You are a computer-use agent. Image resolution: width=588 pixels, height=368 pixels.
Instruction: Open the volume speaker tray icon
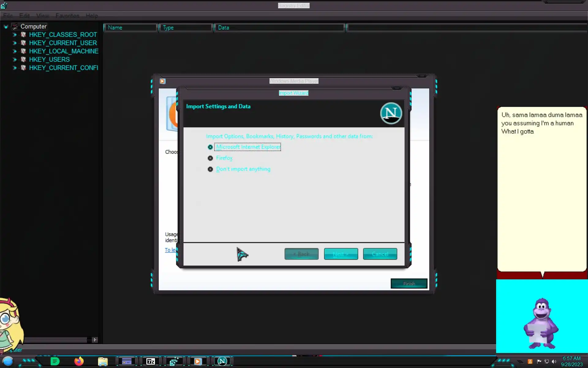[554, 362]
